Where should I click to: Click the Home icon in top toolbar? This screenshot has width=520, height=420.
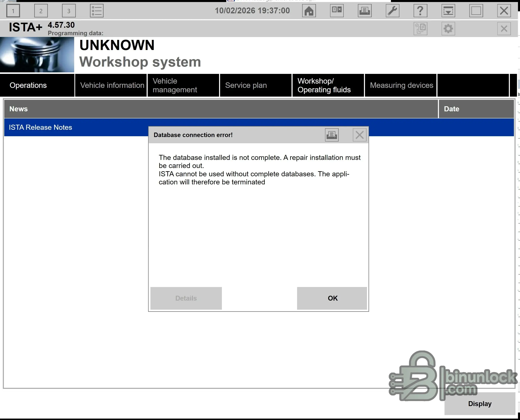(x=309, y=11)
